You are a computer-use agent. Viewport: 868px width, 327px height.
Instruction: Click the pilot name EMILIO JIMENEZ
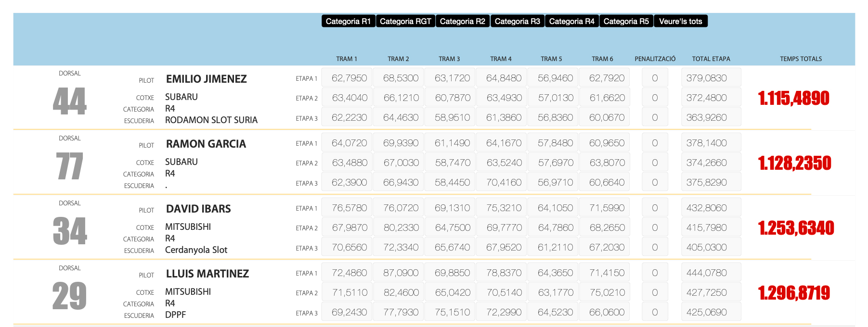[x=206, y=79]
